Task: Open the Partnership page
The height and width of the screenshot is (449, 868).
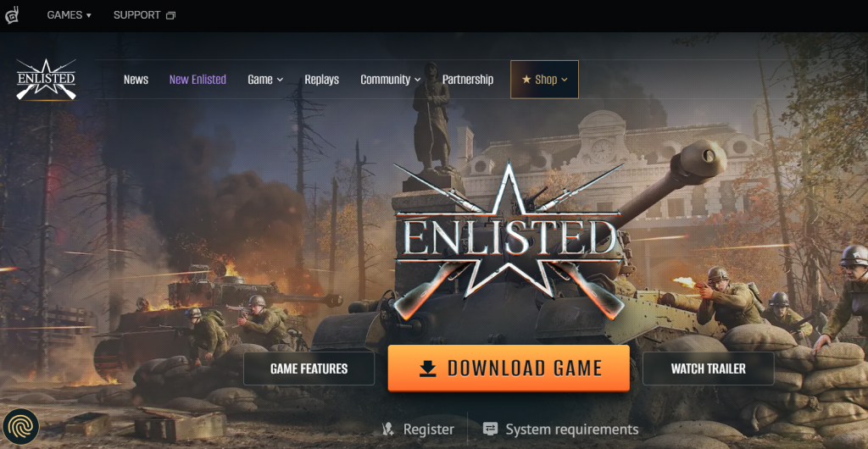Action: [x=468, y=80]
